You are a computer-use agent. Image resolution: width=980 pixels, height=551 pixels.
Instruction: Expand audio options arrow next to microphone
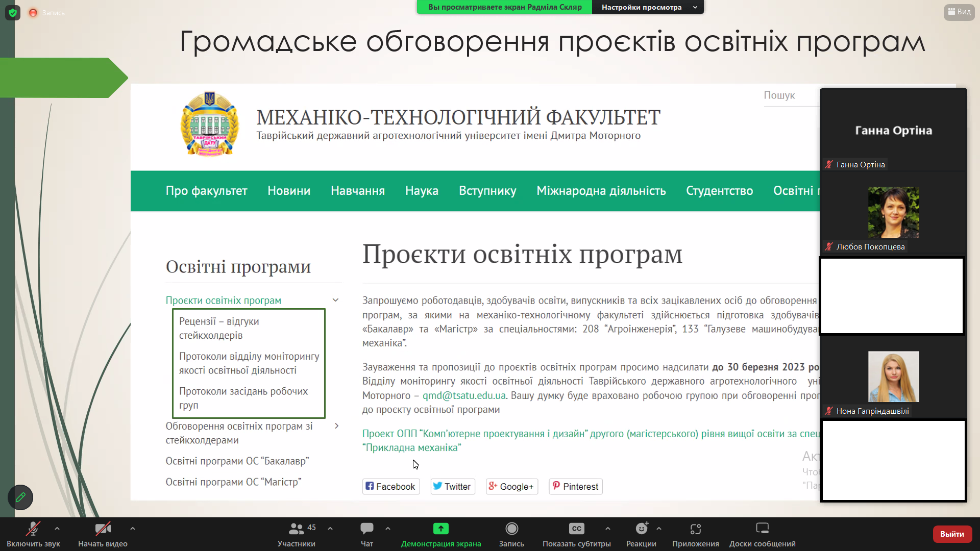click(x=57, y=529)
